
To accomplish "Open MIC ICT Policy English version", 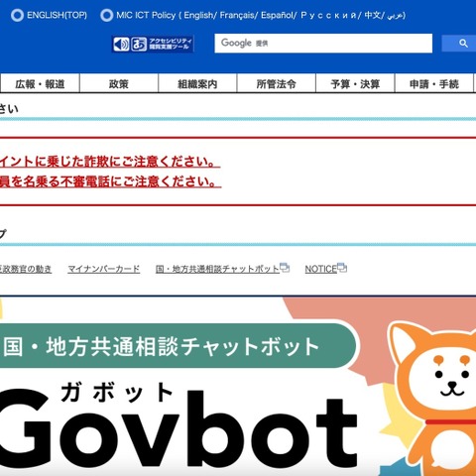I will [x=198, y=15].
